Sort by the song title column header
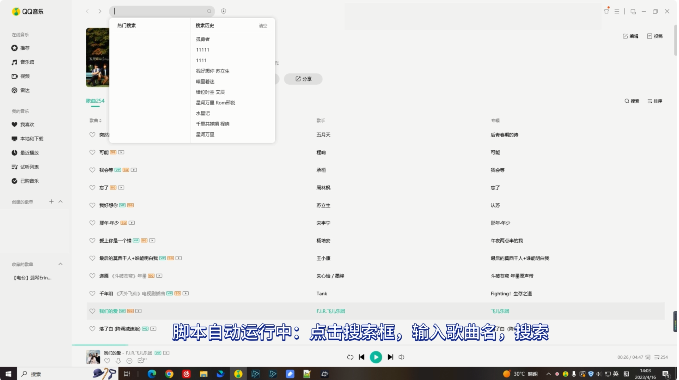The image size is (679, 380). tap(95, 120)
